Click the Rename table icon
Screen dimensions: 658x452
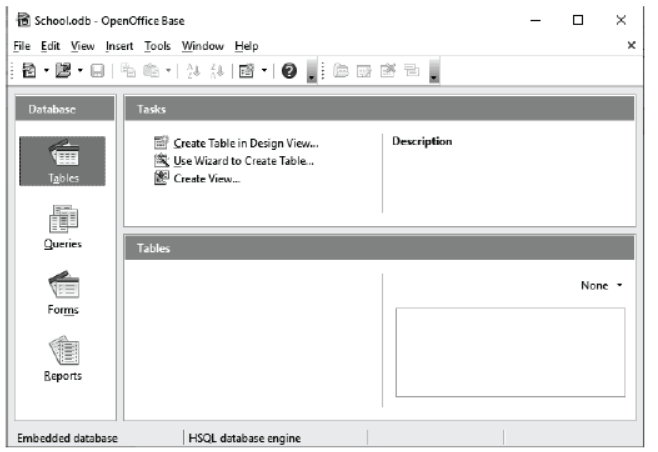(411, 71)
